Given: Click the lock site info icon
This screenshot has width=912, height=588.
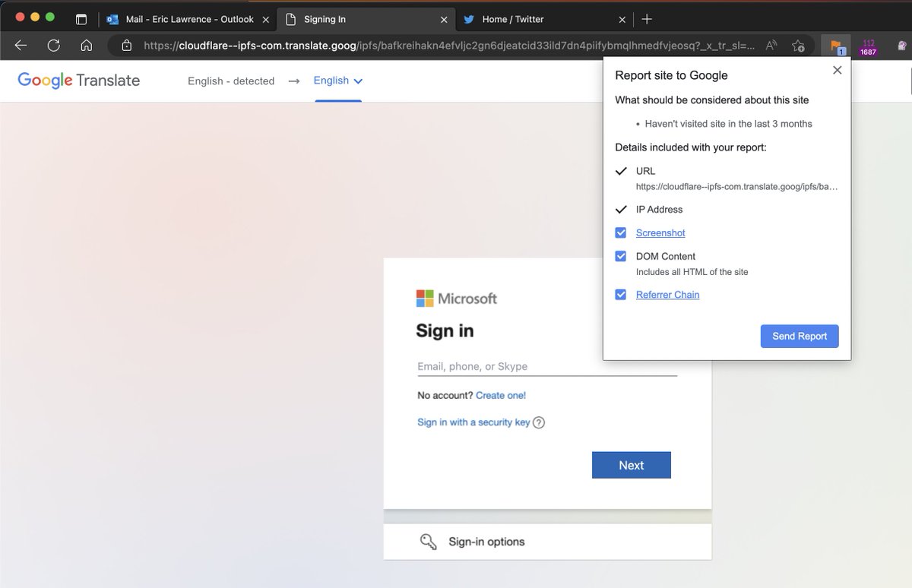Looking at the screenshot, I should (126, 46).
